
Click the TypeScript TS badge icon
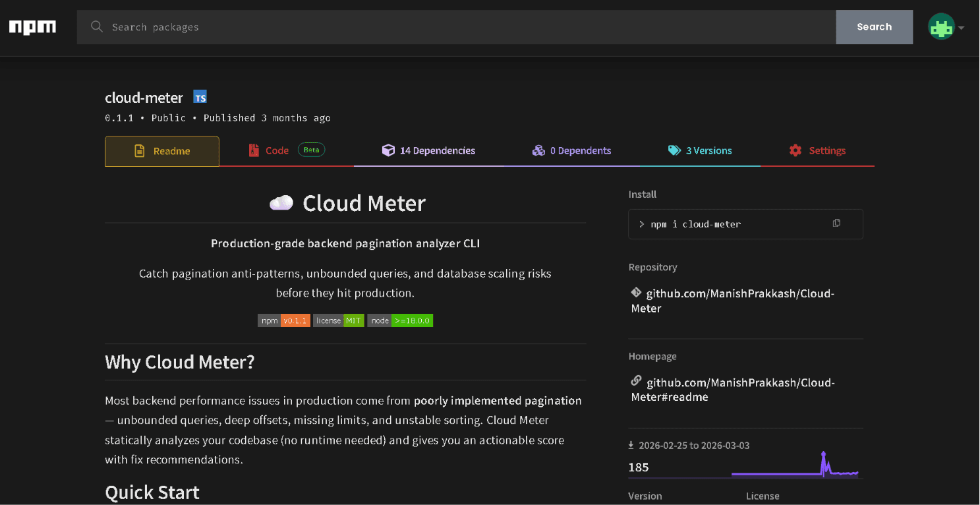tap(200, 97)
